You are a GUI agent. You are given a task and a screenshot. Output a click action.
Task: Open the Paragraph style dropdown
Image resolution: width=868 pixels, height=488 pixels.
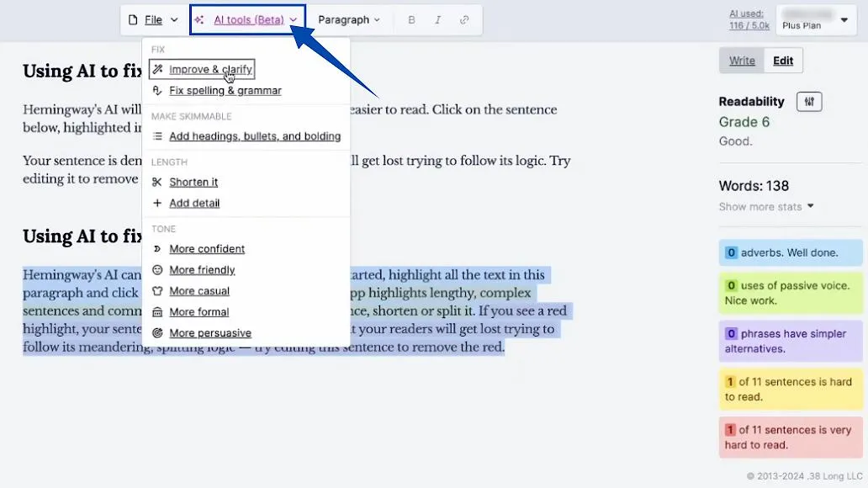pyautogui.click(x=348, y=19)
